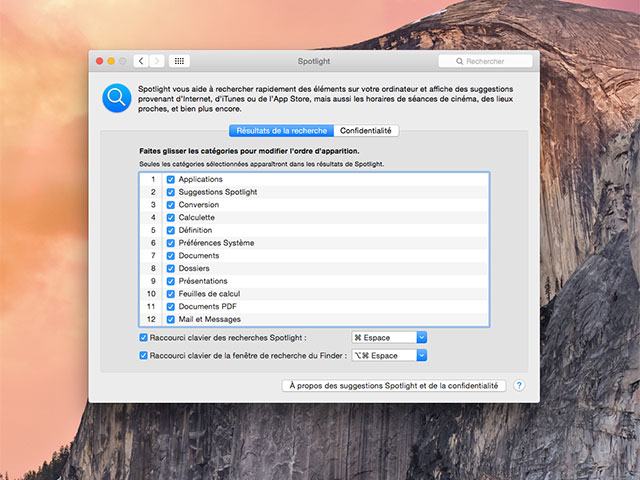Uncheck the Présentations category

click(171, 281)
